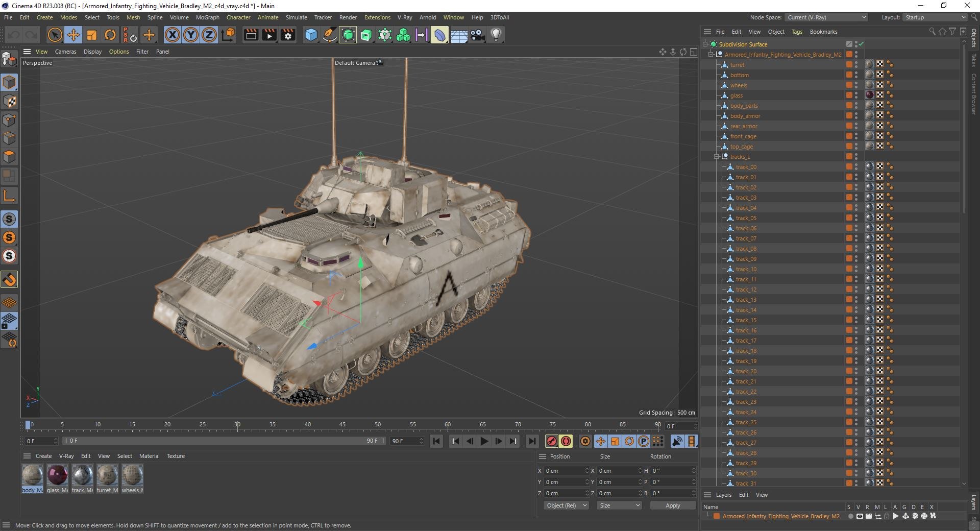
Task: Select Texture mode checkered cube icon
Action: 9,101
